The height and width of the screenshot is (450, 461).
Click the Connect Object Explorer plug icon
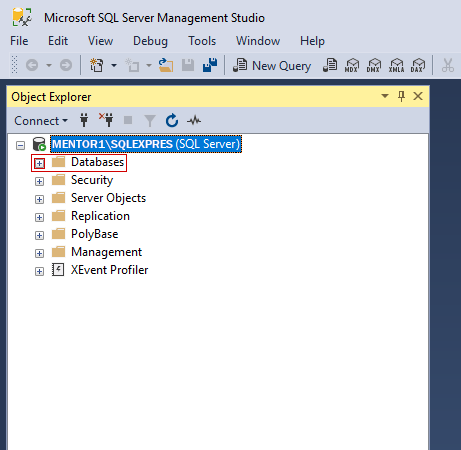pos(84,120)
